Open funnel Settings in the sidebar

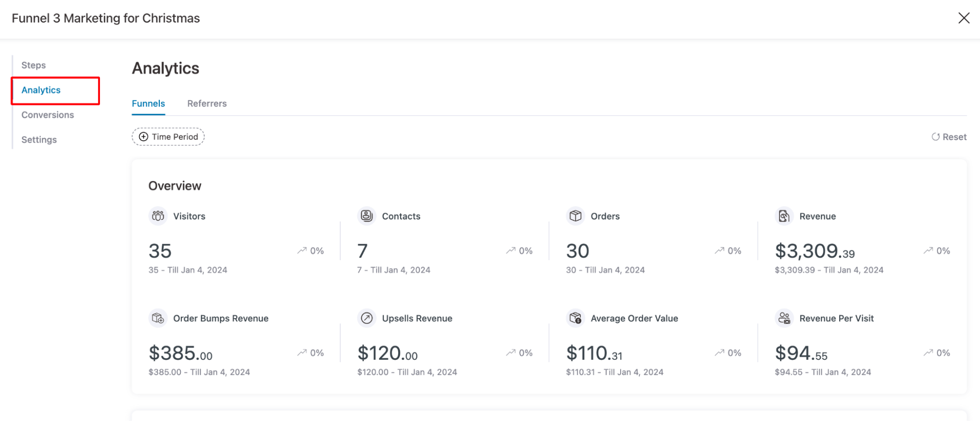pyautogui.click(x=39, y=140)
